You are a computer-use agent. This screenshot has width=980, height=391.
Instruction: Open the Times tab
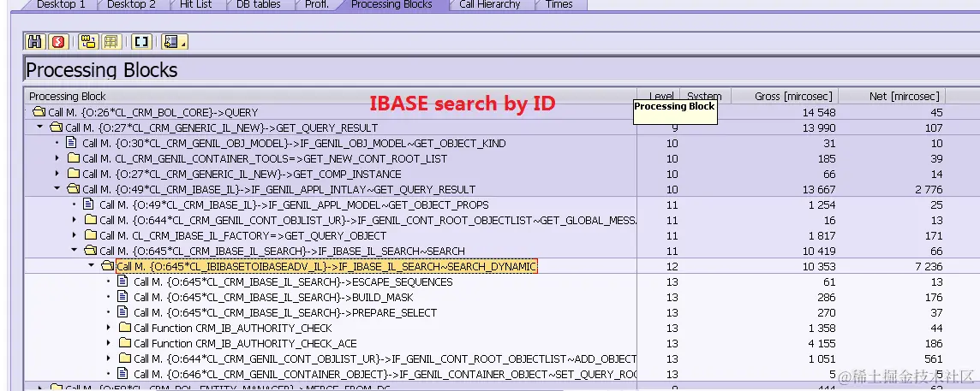point(559,5)
